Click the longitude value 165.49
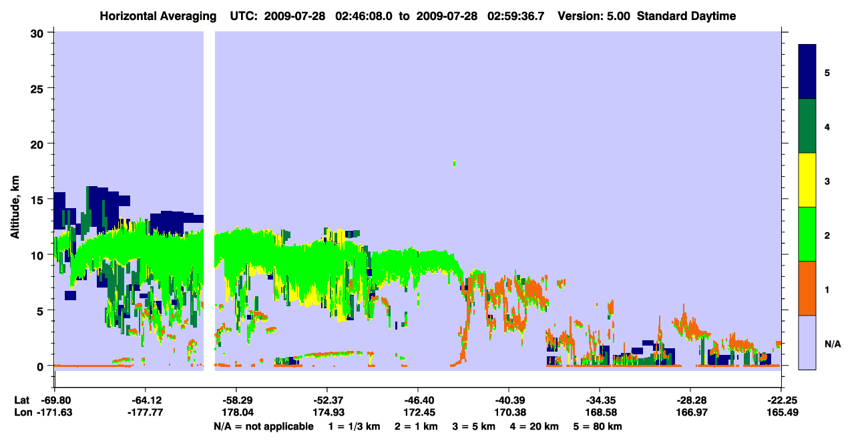Viewport: 868px width, 445px height. coord(781,413)
